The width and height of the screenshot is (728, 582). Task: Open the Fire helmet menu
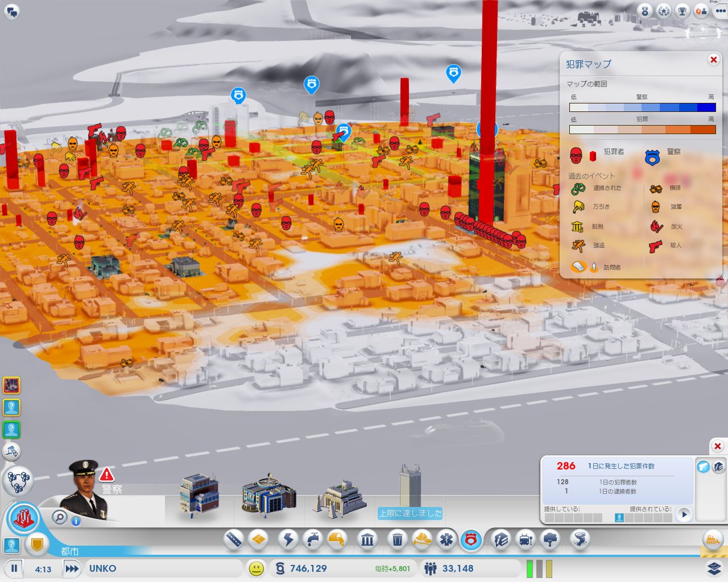coord(422,539)
